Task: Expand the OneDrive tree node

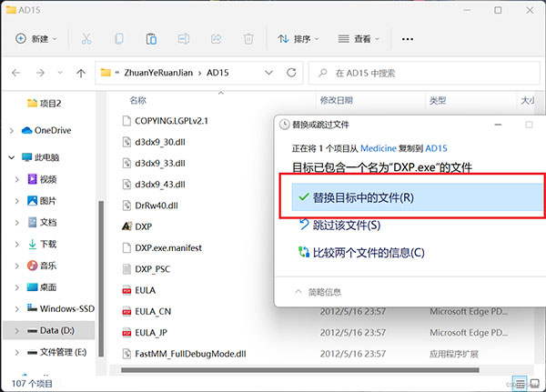Action: [12, 131]
